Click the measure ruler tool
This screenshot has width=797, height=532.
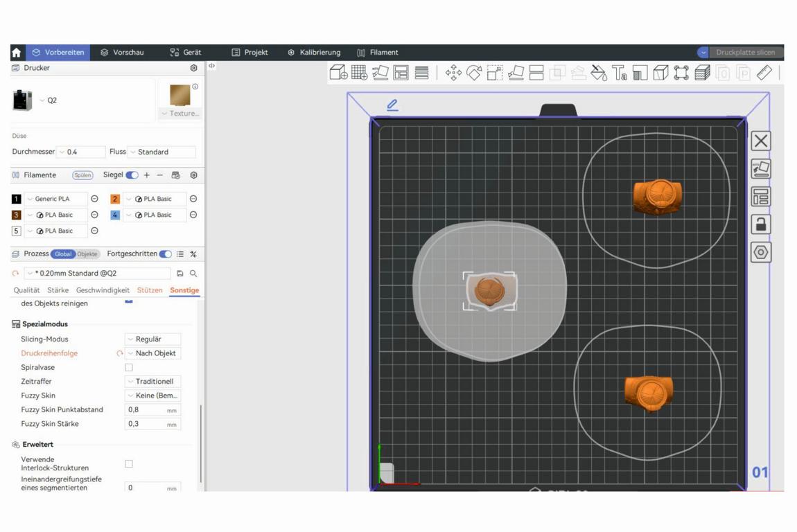click(764, 73)
